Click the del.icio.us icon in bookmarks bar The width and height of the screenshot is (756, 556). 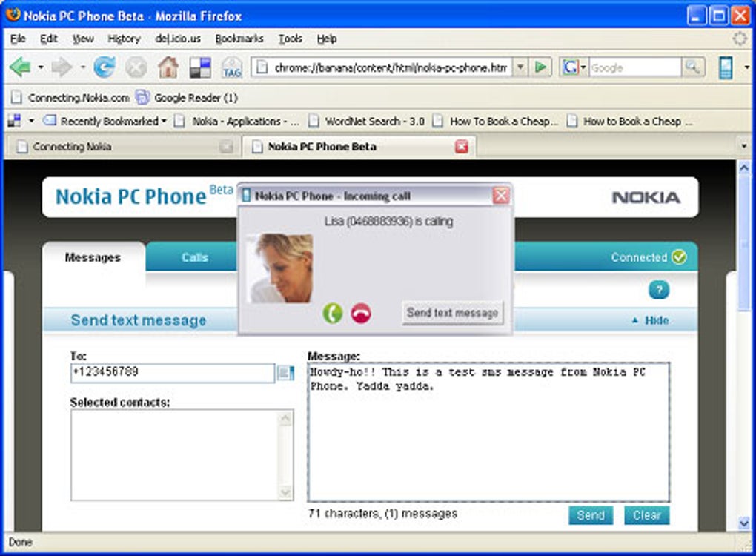pos(15,121)
